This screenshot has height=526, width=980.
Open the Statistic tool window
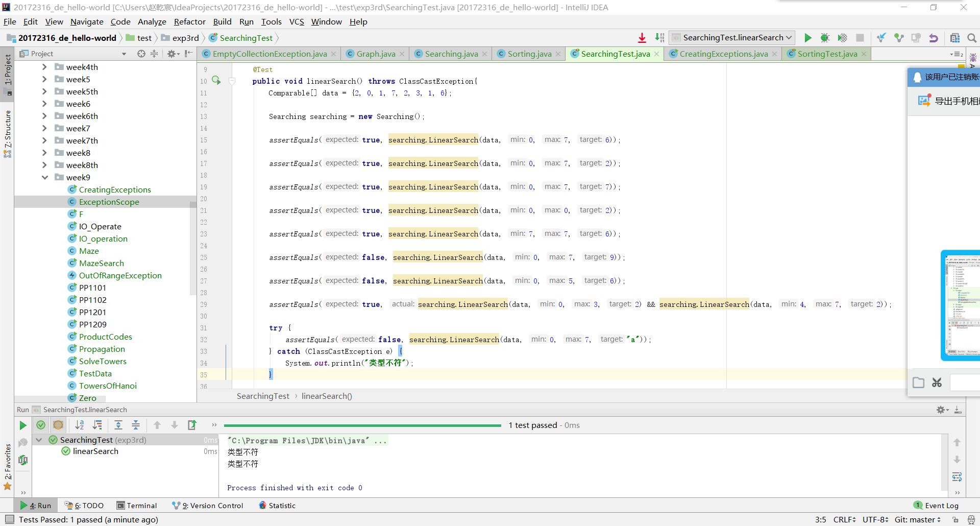point(277,506)
